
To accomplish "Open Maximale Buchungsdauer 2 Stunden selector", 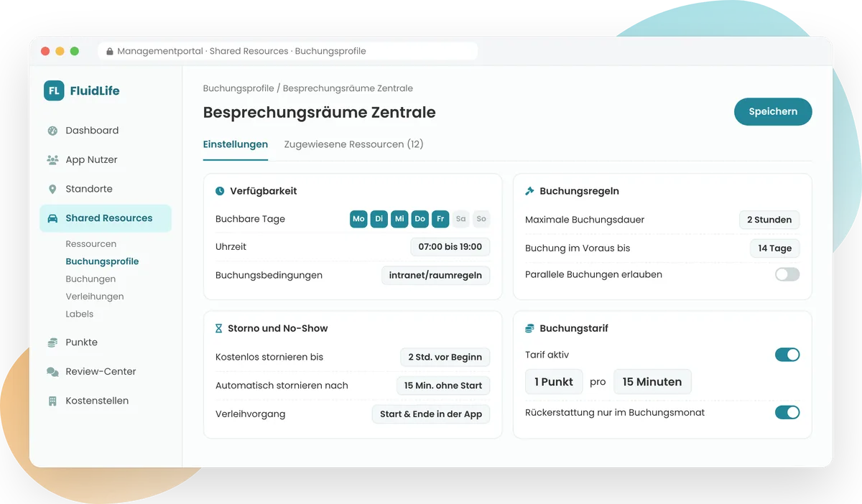I will [x=769, y=220].
